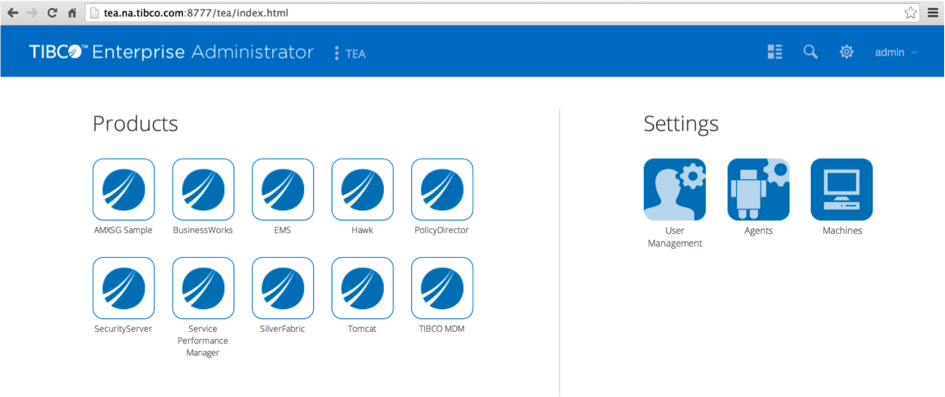Open the Tomcat product icon
The image size is (945, 397).
tap(362, 288)
